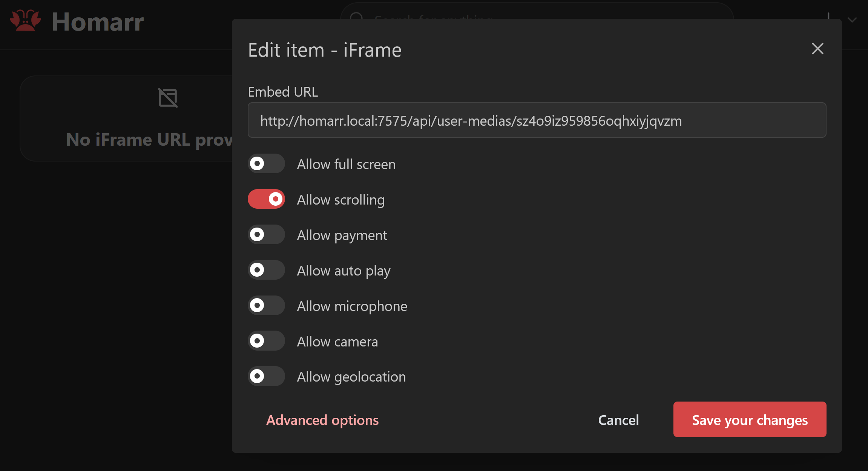This screenshot has height=471, width=868.
Task: Turn on Allow camera access
Action: click(266, 341)
